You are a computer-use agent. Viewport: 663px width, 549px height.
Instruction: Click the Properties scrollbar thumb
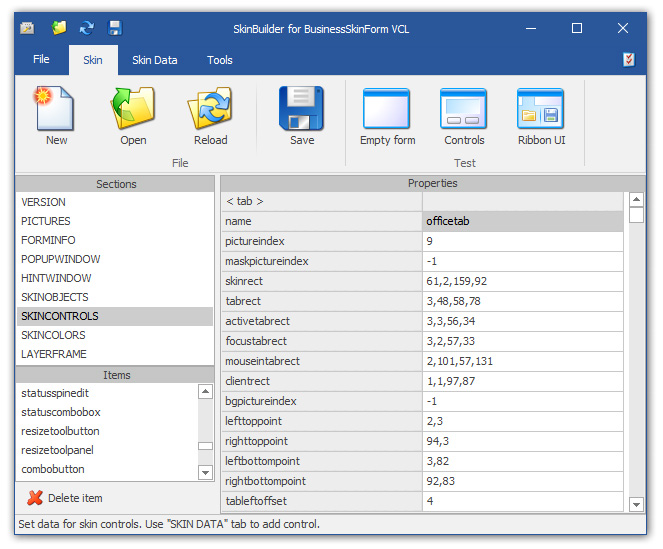(636, 215)
